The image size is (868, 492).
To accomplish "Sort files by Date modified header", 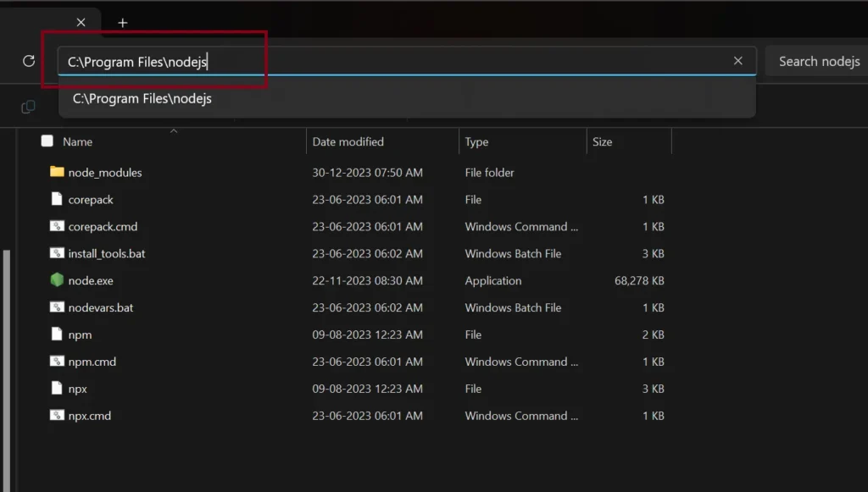I will pyautogui.click(x=348, y=141).
